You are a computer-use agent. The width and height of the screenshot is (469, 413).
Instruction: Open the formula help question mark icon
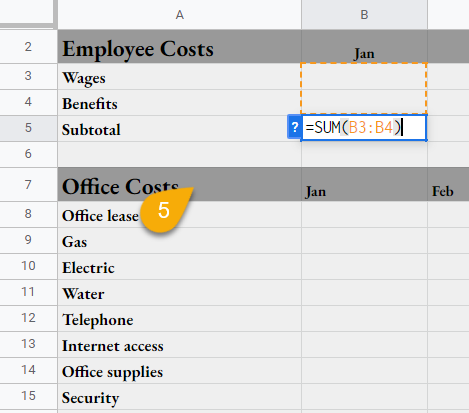coord(294,127)
